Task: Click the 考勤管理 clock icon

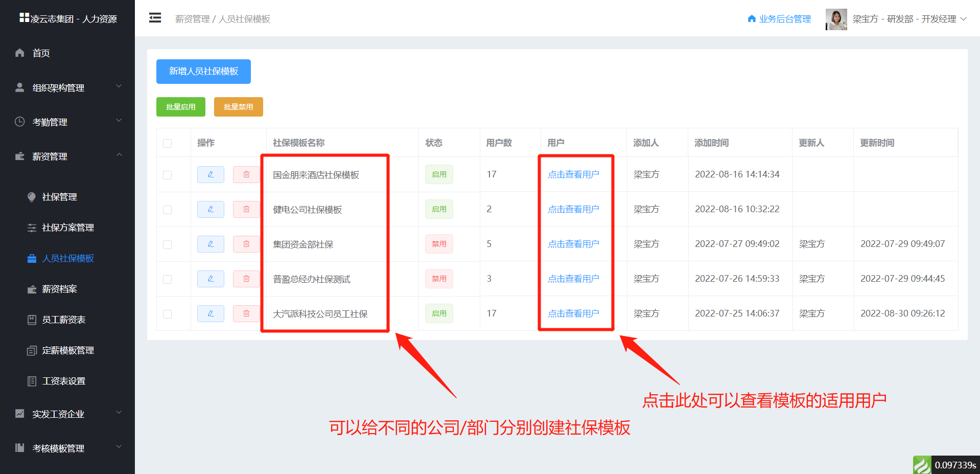Action: [x=19, y=122]
